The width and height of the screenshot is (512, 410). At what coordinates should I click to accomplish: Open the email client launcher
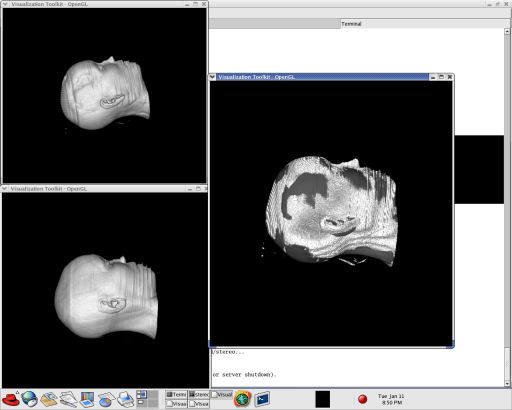(x=48, y=399)
